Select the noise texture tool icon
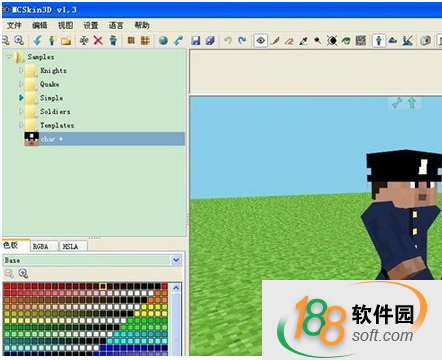 [x=361, y=41]
